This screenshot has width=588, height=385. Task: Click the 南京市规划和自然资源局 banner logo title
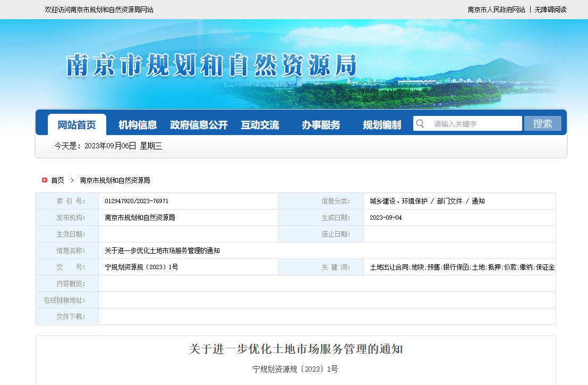click(211, 66)
